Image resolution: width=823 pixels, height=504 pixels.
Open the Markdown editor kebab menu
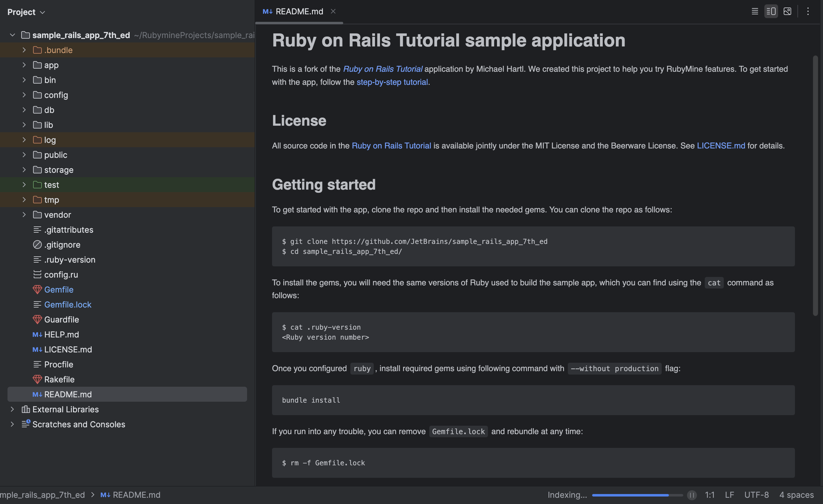(808, 11)
